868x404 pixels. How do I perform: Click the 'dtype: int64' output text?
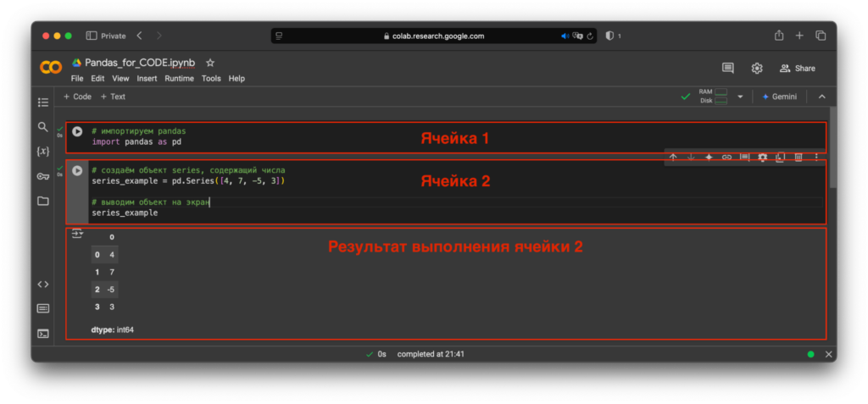point(113,329)
